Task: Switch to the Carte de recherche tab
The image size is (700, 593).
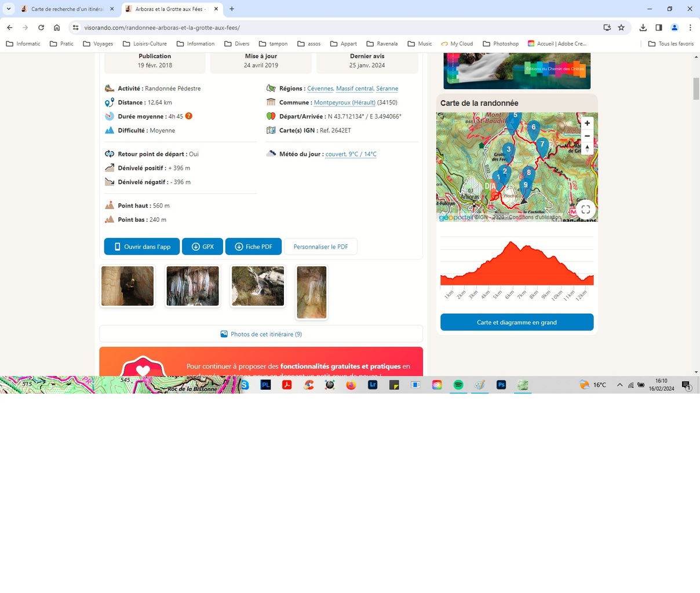Action: pos(63,9)
